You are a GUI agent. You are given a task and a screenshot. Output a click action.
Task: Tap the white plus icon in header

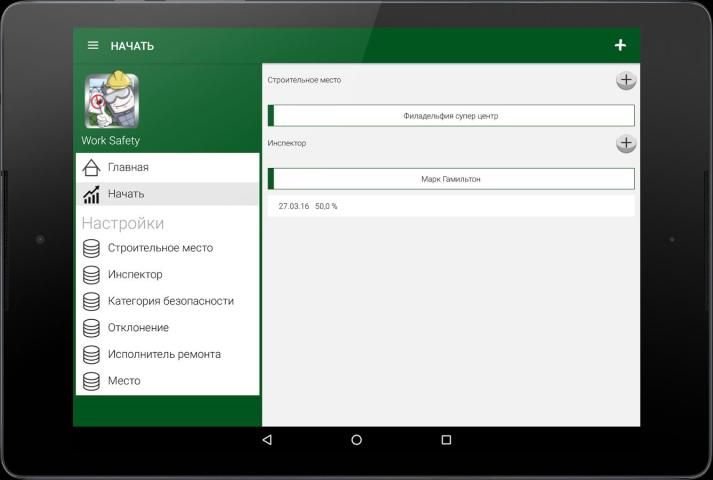(x=620, y=45)
